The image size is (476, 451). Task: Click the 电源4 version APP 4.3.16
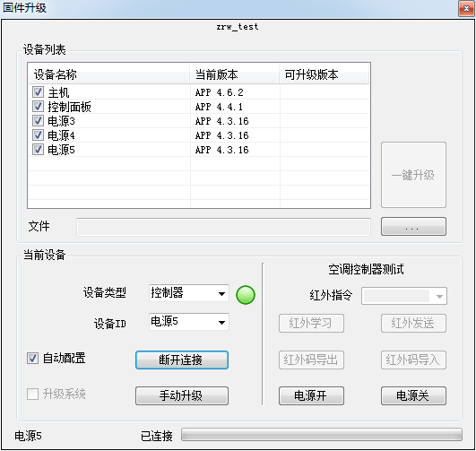222,135
